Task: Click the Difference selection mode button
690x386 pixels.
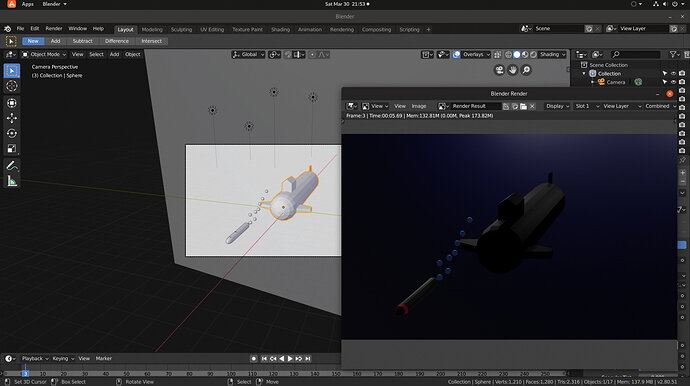Action: click(117, 41)
